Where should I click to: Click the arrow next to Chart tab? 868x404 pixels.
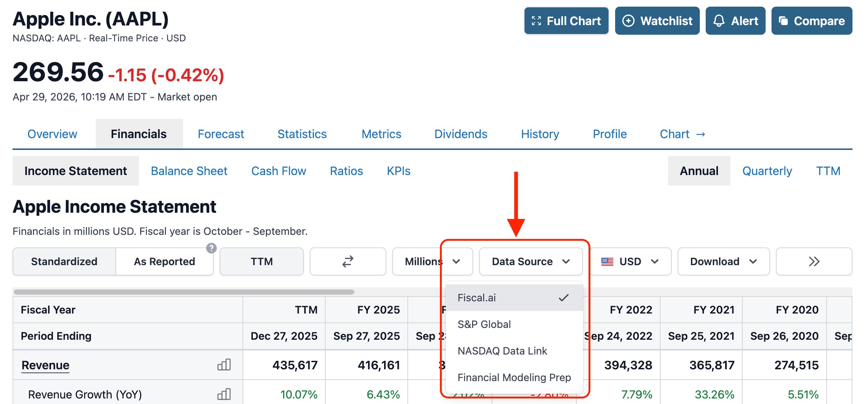(x=701, y=134)
